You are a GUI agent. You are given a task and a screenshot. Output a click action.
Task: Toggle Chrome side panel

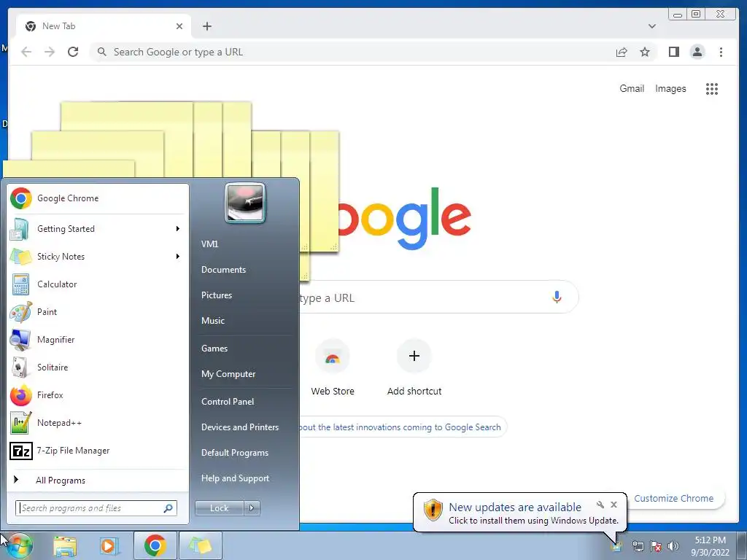coord(673,52)
